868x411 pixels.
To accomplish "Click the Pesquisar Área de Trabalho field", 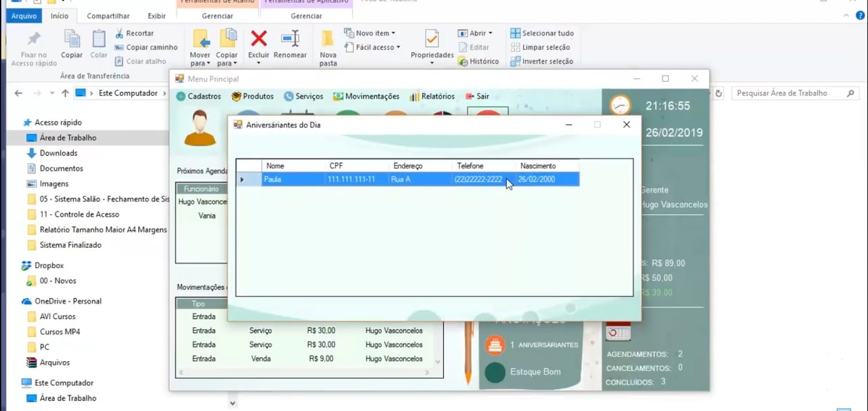I will tap(795, 93).
